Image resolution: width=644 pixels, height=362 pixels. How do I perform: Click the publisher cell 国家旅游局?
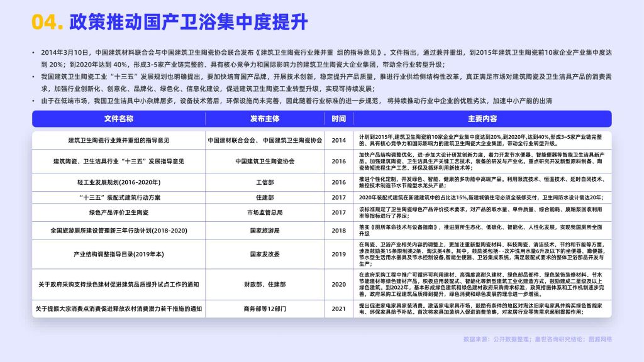pyautogui.click(x=265, y=231)
